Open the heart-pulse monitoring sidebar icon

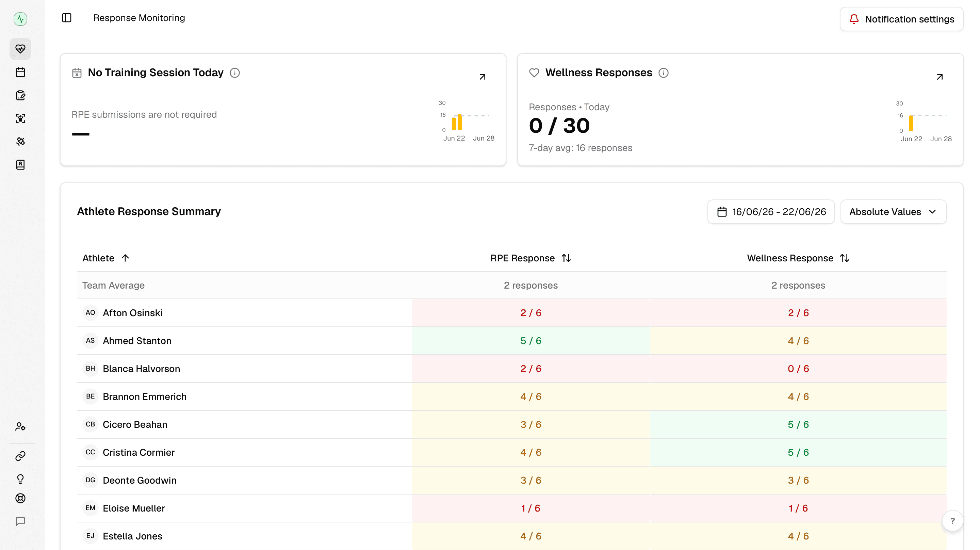point(20,49)
